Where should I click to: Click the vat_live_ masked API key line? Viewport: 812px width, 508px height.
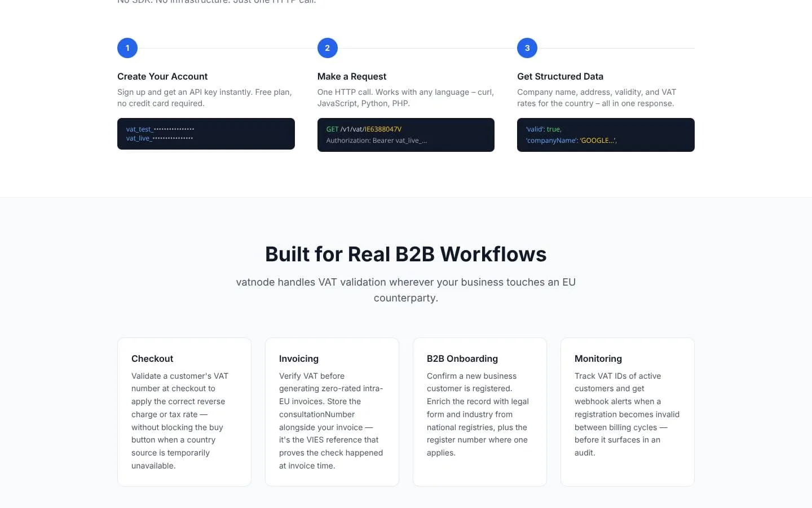click(x=160, y=138)
